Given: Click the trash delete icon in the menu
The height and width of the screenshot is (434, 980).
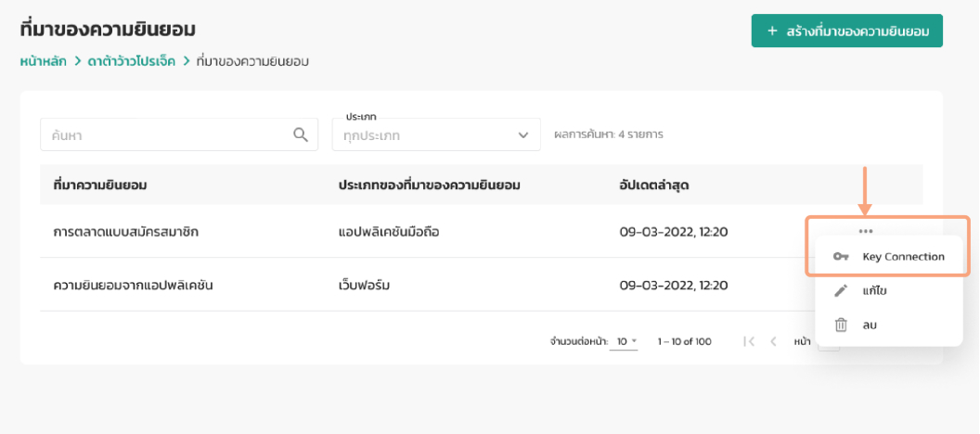Looking at the screenshot, I should (841, 325).
